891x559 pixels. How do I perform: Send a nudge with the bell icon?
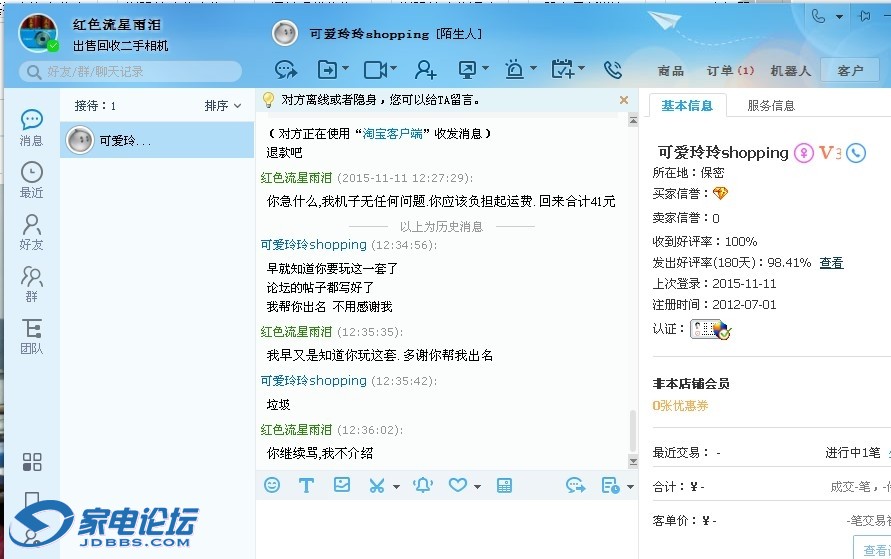[x=423, y=485]
